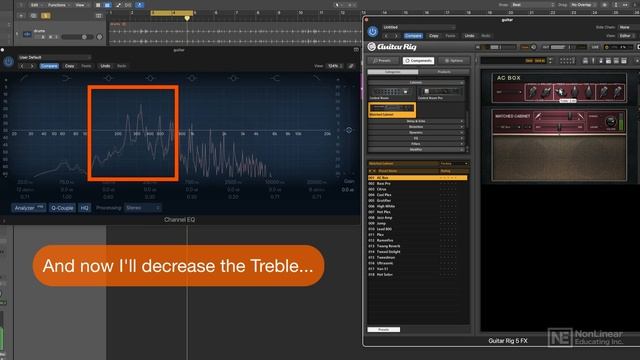Expand the Delay & Echo category
640x360 pixels.
[x=416, y=121]
